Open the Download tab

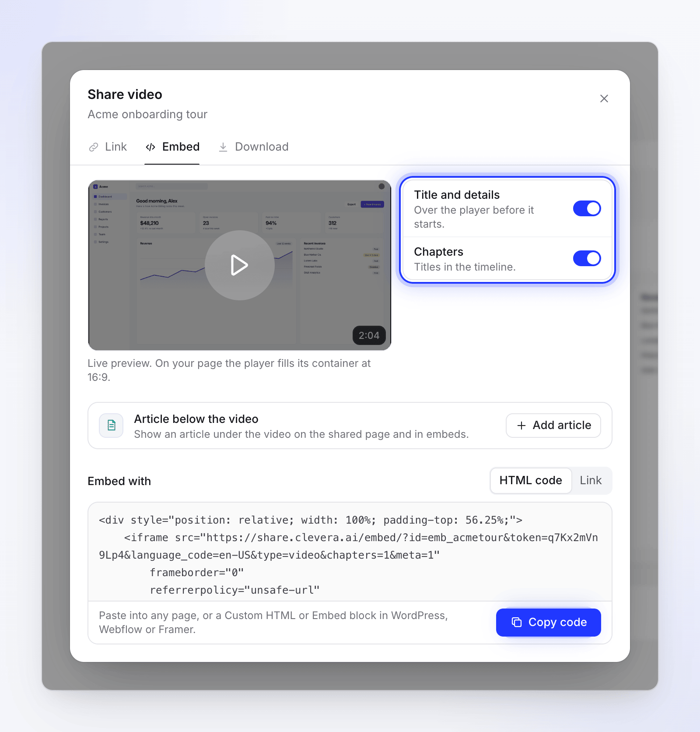tap(253, 147)
